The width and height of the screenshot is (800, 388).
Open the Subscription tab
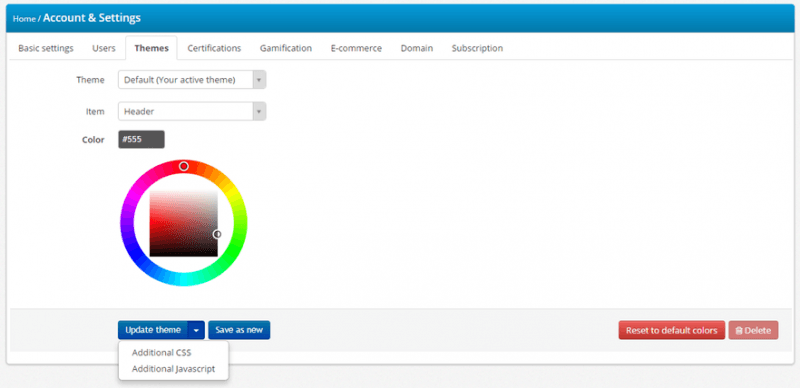tap(477, 48)
